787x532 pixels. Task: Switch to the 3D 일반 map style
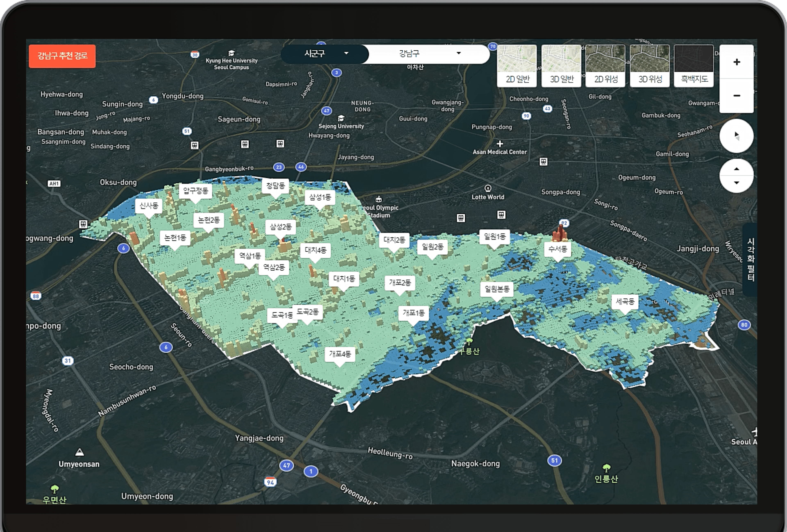click(x=561, y=66)
